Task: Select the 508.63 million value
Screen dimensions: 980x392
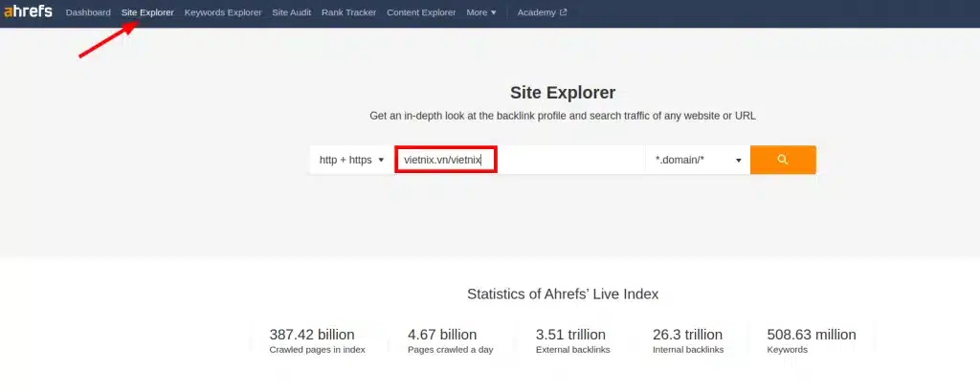Action: pyautogui.click(x=812, y=335)
